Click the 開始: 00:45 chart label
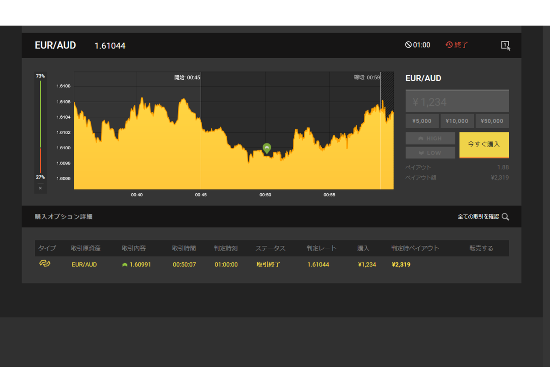This screenshot has height=392, width=550. 187,77
